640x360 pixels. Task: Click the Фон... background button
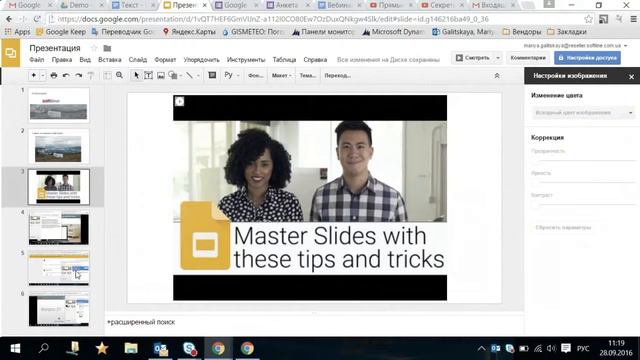[256, 76]
